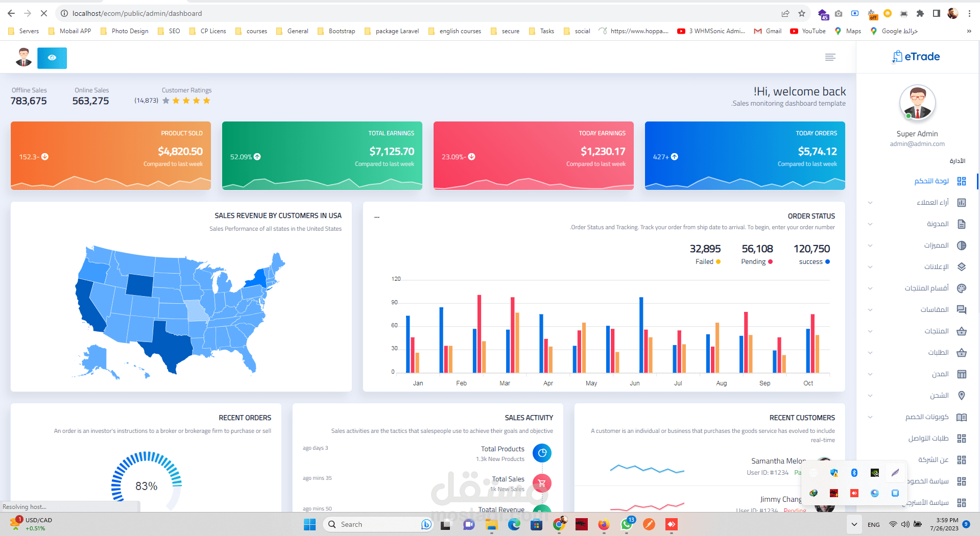The image size is (980, 536).
Task: Click the document icon for المدونة
Action: coord(962,224)
